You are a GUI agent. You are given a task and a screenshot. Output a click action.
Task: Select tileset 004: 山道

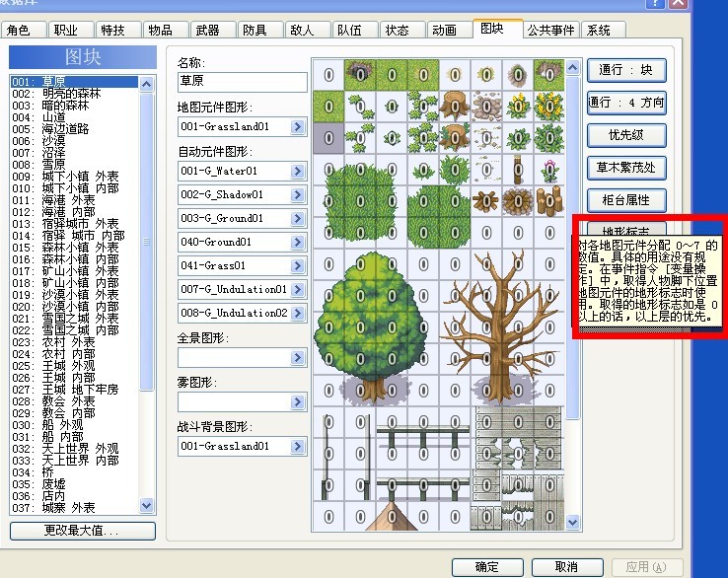pos(74,117)
